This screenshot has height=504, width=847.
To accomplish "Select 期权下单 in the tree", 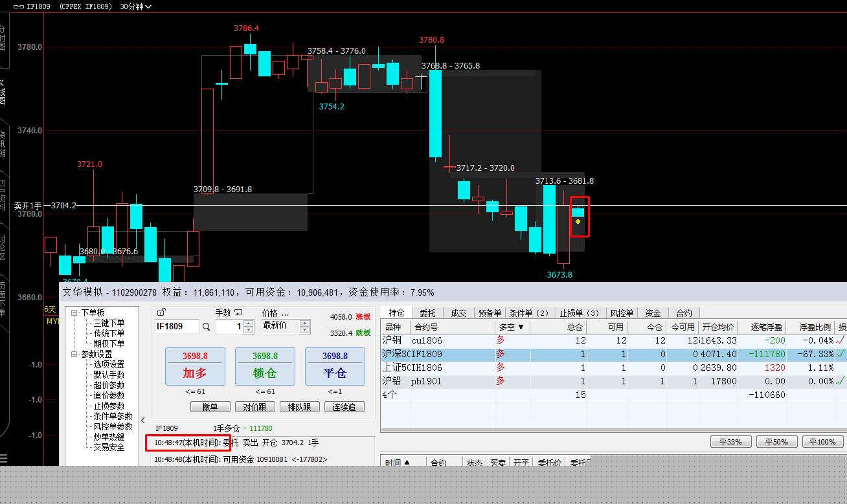I will point(109,344).
